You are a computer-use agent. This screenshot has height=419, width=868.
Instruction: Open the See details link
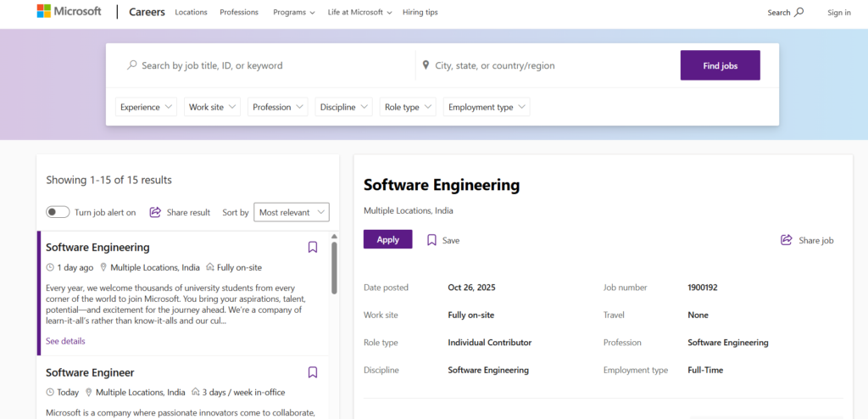click(x=65, y=341)
